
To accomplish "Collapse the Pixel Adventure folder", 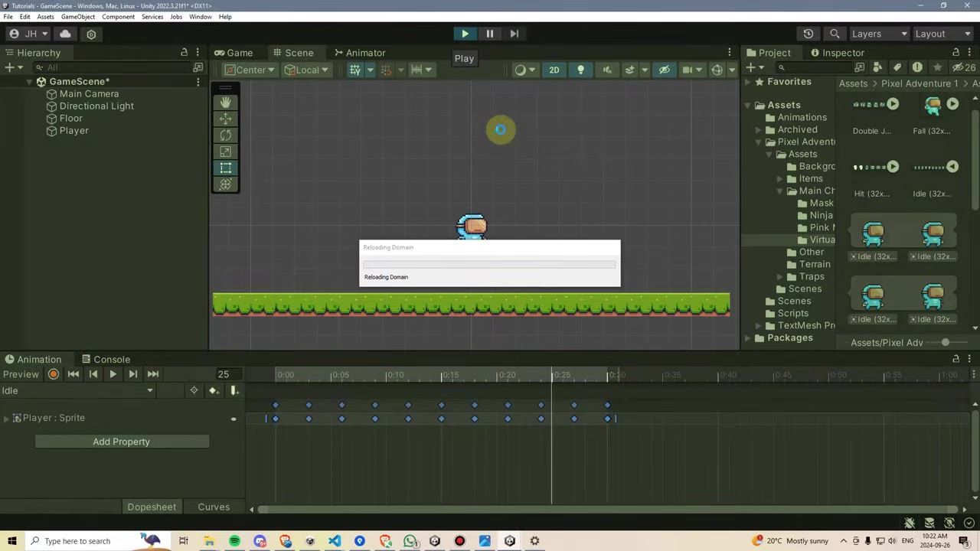I will click(759, 142).
